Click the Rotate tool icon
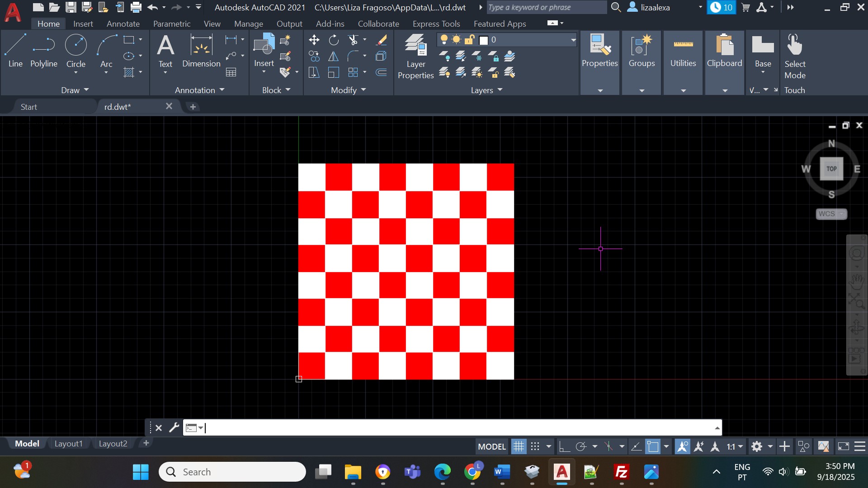This screenshot has height=488, width=868. 334,40
